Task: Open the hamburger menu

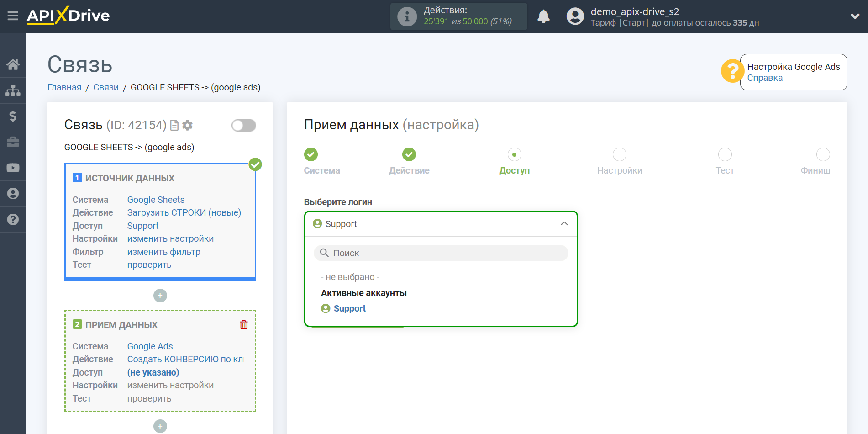Action: (13, 16)
